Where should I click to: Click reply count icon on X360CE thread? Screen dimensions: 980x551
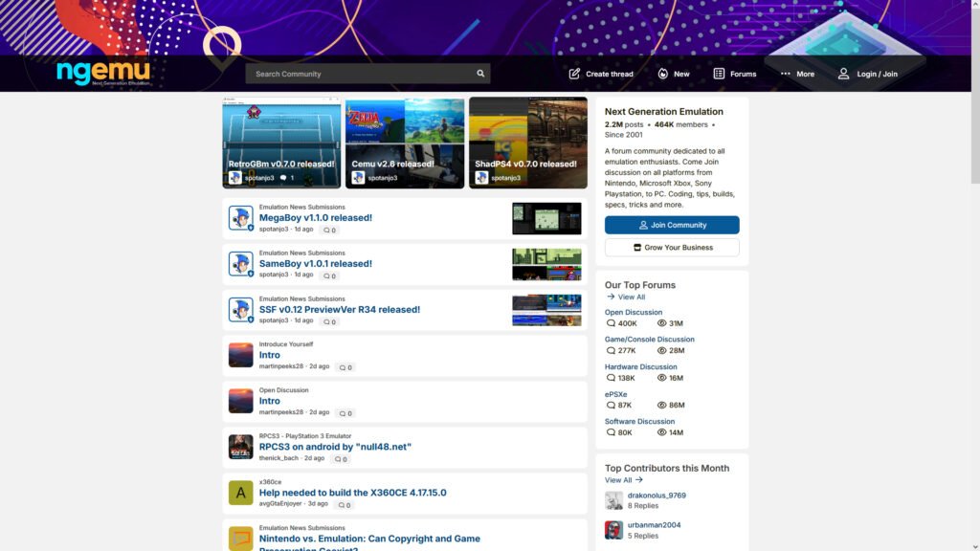342,505
